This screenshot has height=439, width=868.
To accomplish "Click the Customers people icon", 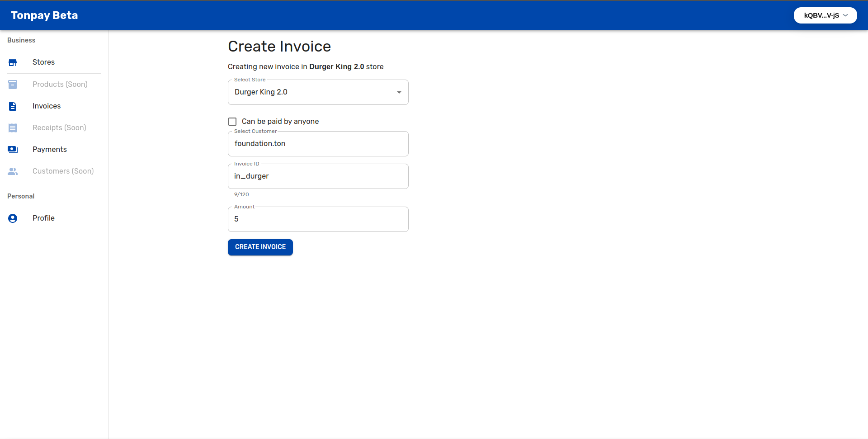I will coord(13,171).
